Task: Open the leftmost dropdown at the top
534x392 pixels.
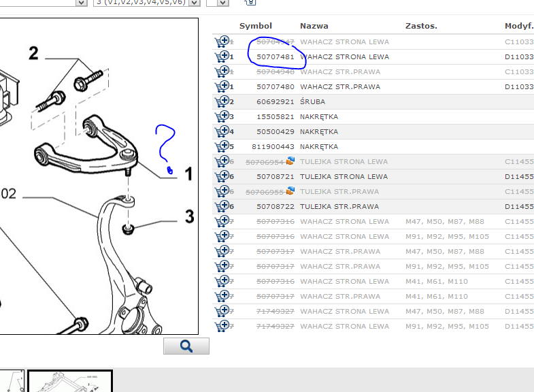Action: pos(80,2)
